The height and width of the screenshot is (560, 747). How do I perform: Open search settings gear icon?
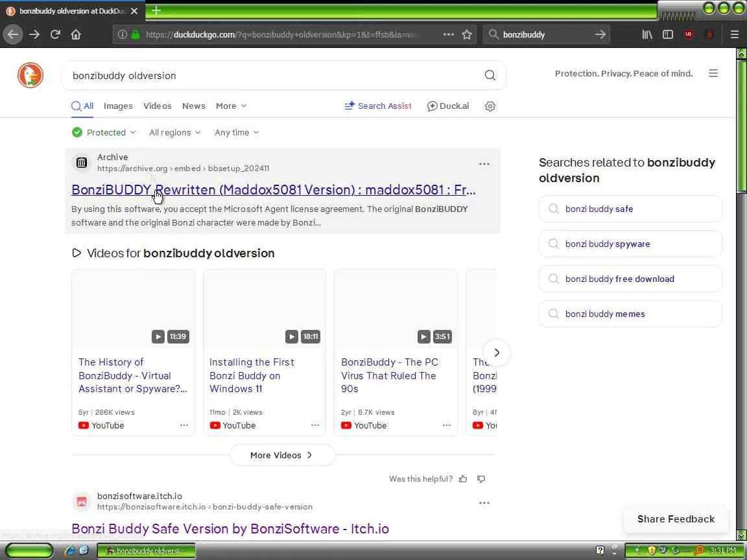(490, 106)
